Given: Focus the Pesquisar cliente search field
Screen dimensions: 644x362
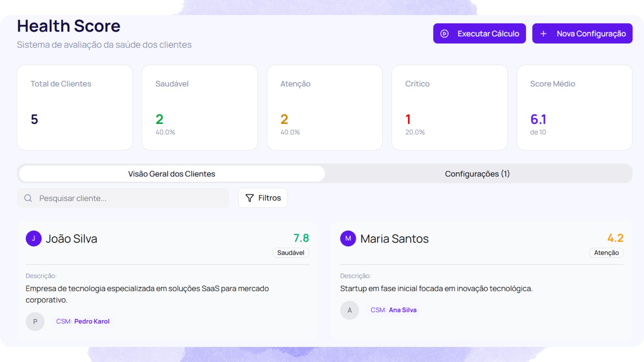Looking at the screenshot, I should [131, 198].
